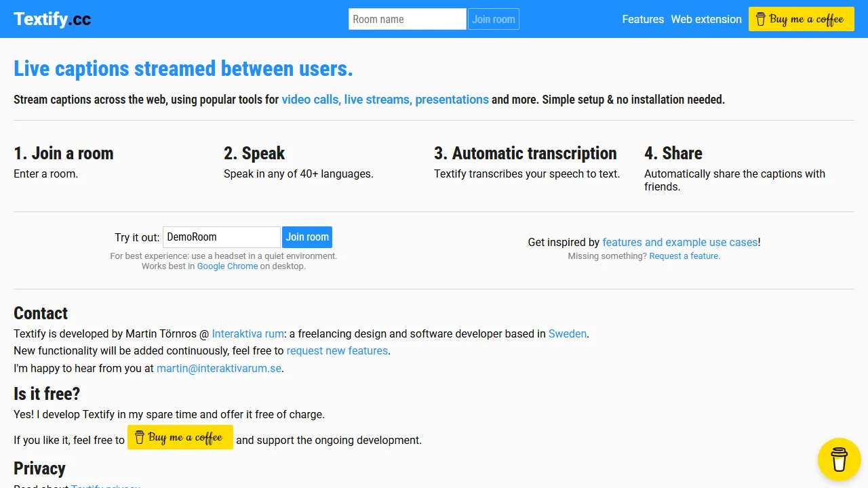Open the Web extension page
This screenshot has width=868, height=488.
tap(706, 19)
